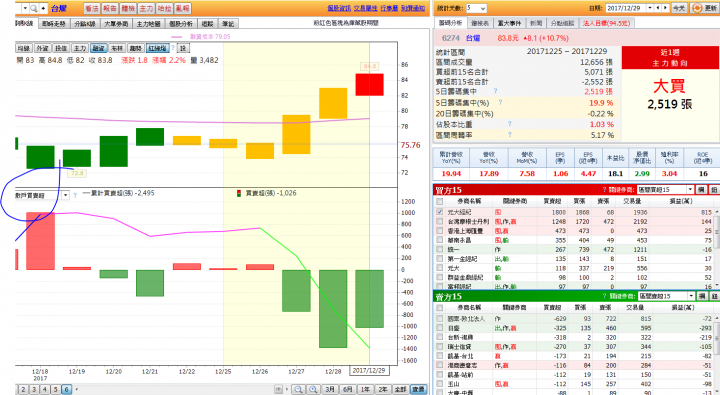
Task: Open the dropdown arrow left of the search magnifier
Action: pos(25,8)
